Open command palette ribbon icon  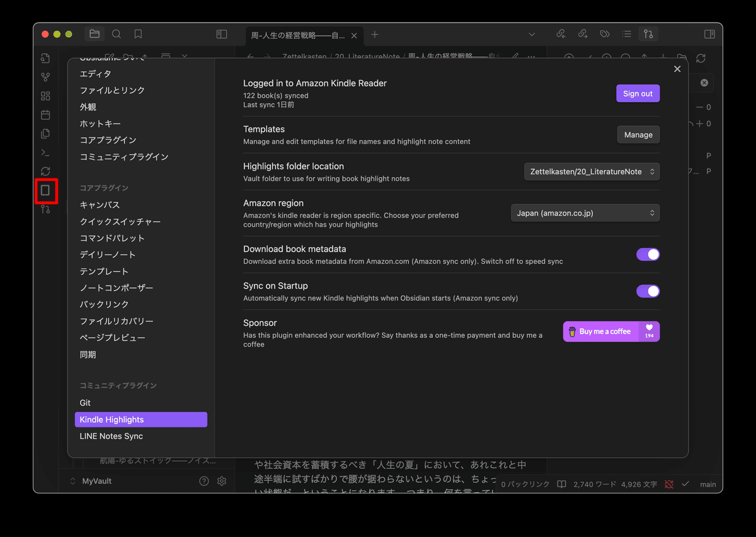tap(45, 152)
